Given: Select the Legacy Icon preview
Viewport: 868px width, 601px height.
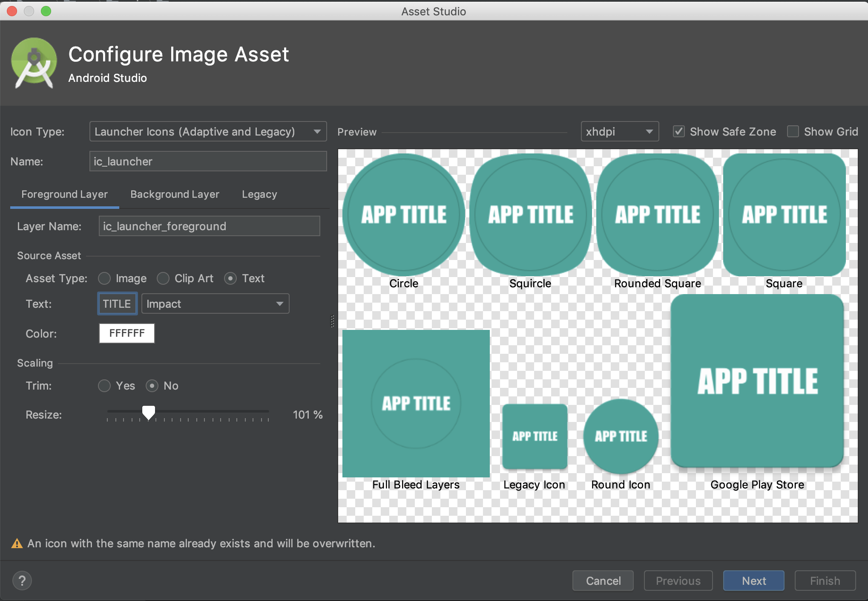Looking at the screenshot, I should [534, 436].
